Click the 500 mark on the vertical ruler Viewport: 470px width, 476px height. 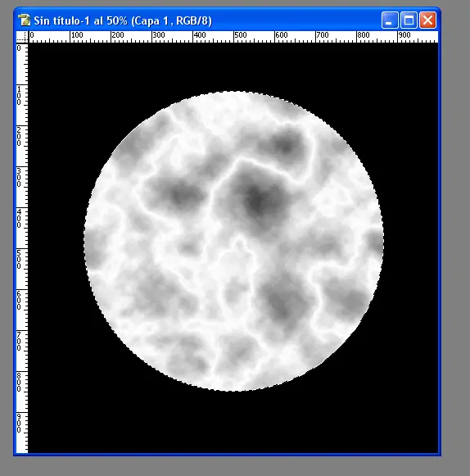[x=19, y=260]
